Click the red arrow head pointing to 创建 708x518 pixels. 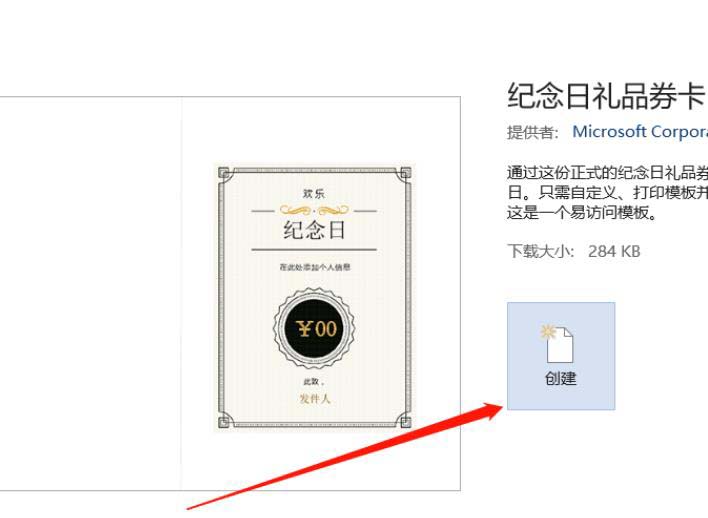coord(492,410)
